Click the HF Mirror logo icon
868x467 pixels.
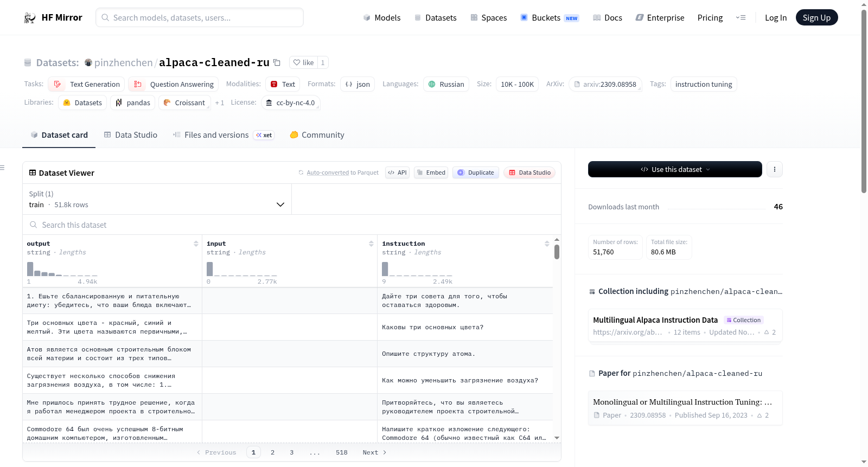tap(30, 18)
